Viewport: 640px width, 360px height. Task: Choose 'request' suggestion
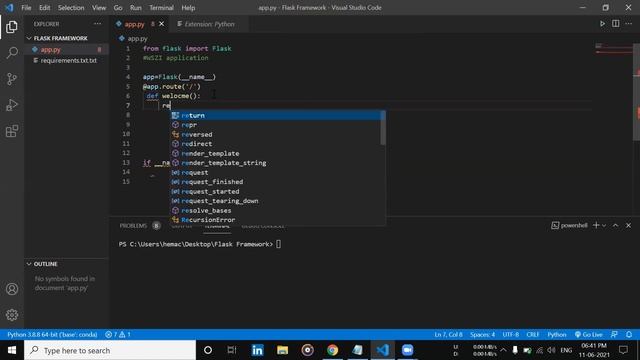click(277, 172)
